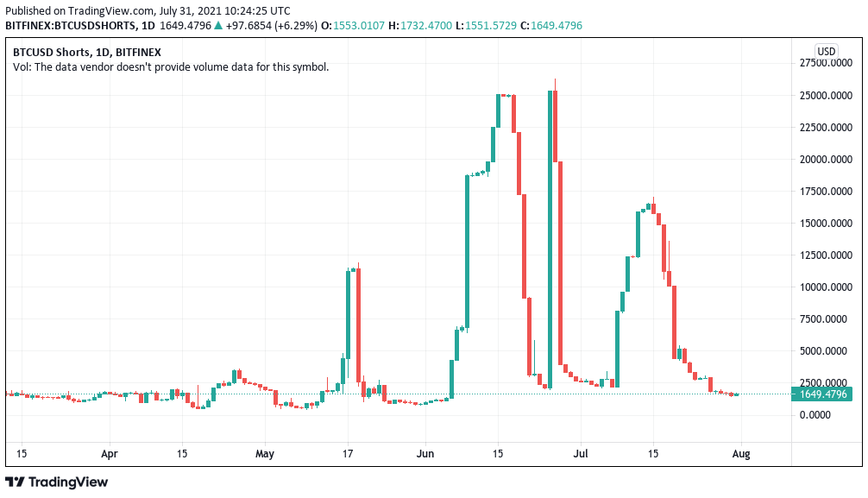Select the Jun label on time axis
The image size is (868, 498).
point(425,454)
